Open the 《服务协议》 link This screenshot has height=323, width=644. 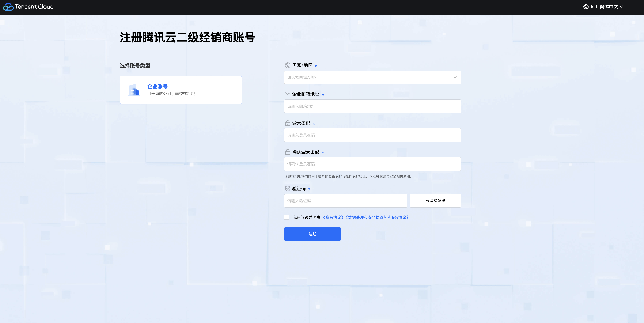point(398,217)
